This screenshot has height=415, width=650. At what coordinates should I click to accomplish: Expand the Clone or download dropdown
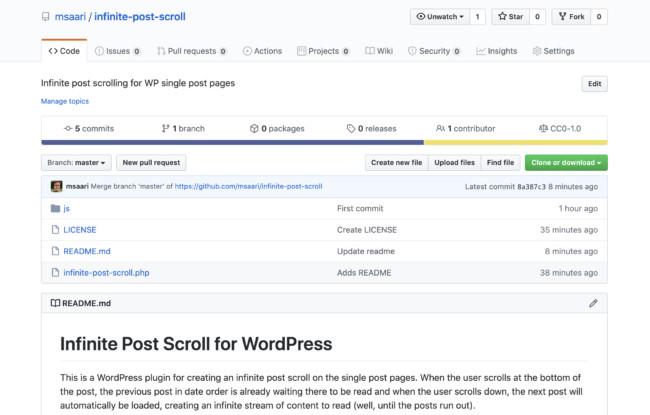566,163
